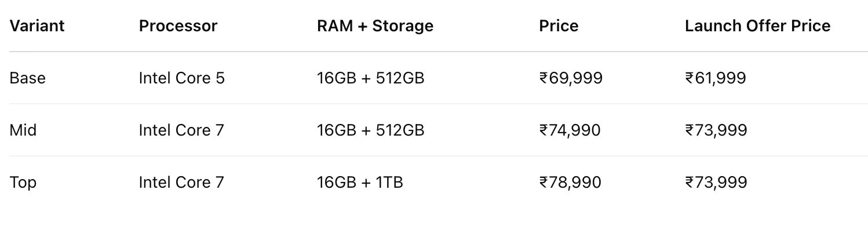Click the Variant column header
This screenshot has width=868, height=248.
pyautogui.click(x=37, y=26)
